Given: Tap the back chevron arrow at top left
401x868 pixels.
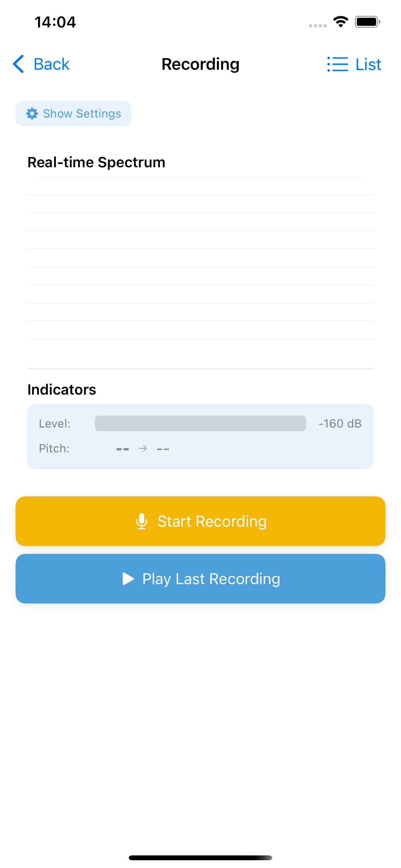Looking at the screenshot, I should pos(18,64).
